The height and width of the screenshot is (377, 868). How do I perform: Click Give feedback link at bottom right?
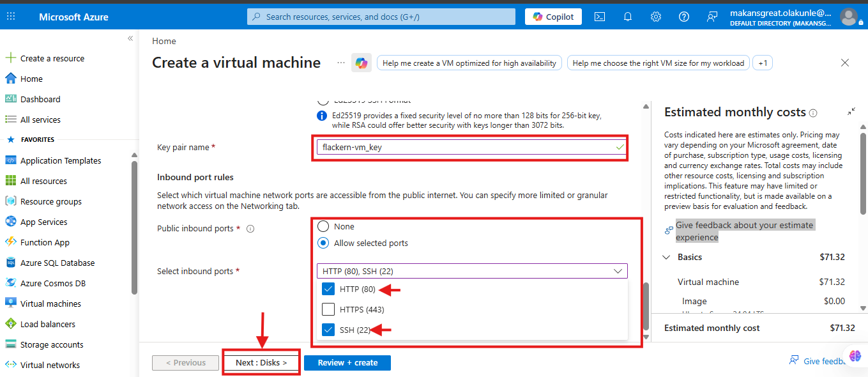[825, 361]
